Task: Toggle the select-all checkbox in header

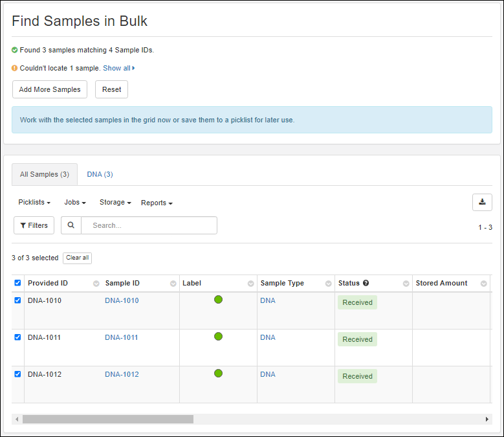Action: [17, 283]
